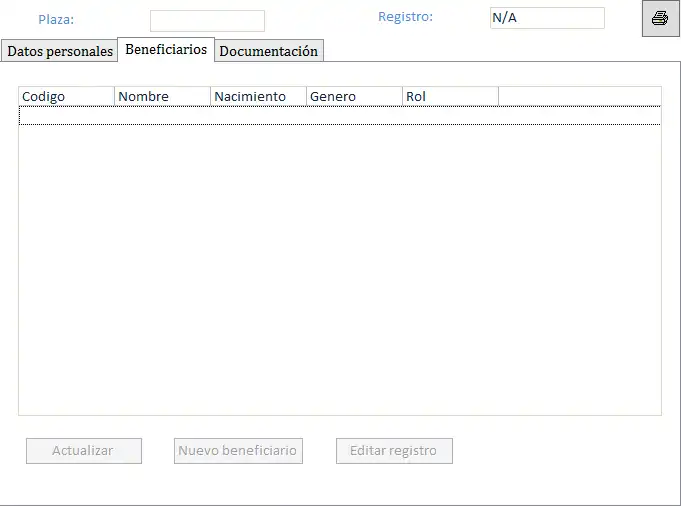Viewport: 681px width, 506px height.
Task: Select the empty first row in beneficiary list
Action: [340, 116]
